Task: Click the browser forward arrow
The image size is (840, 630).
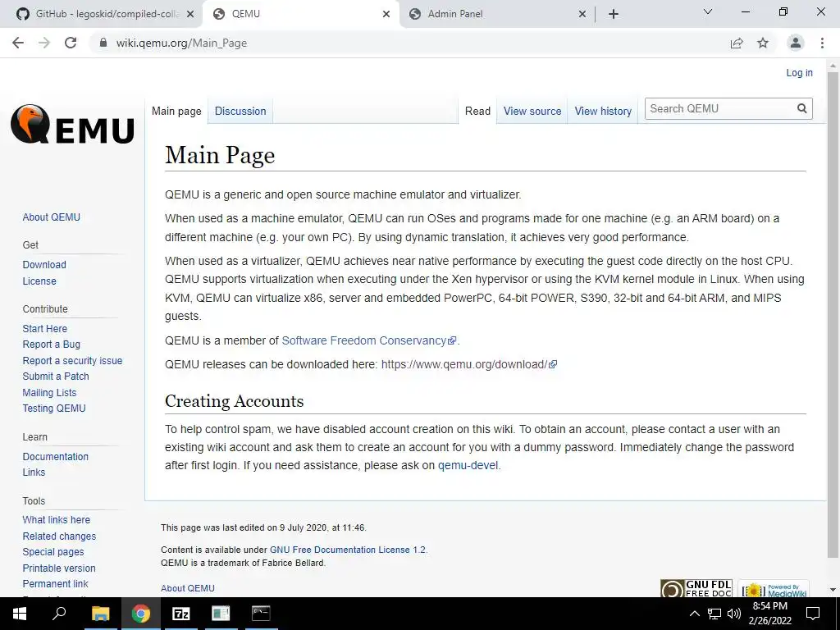Action: click(x=44, y=43)
